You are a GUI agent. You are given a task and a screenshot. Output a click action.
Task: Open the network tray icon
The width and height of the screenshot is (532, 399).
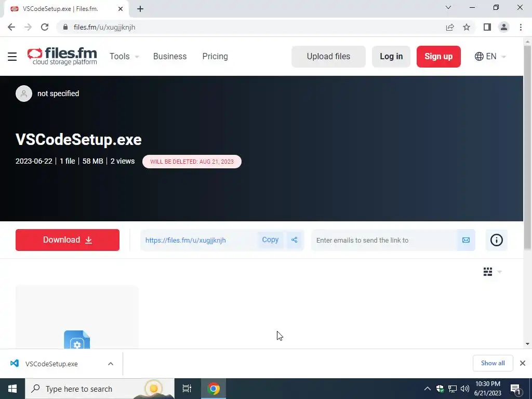pos(453,389)
